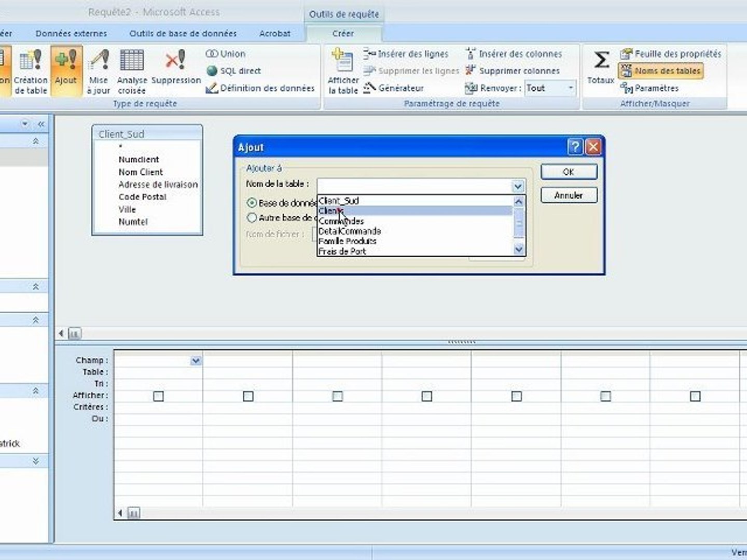Click Adresse de livraison field in Client_Sud
This screenshot has height=560, width=747.
click(x=158, y=185)
